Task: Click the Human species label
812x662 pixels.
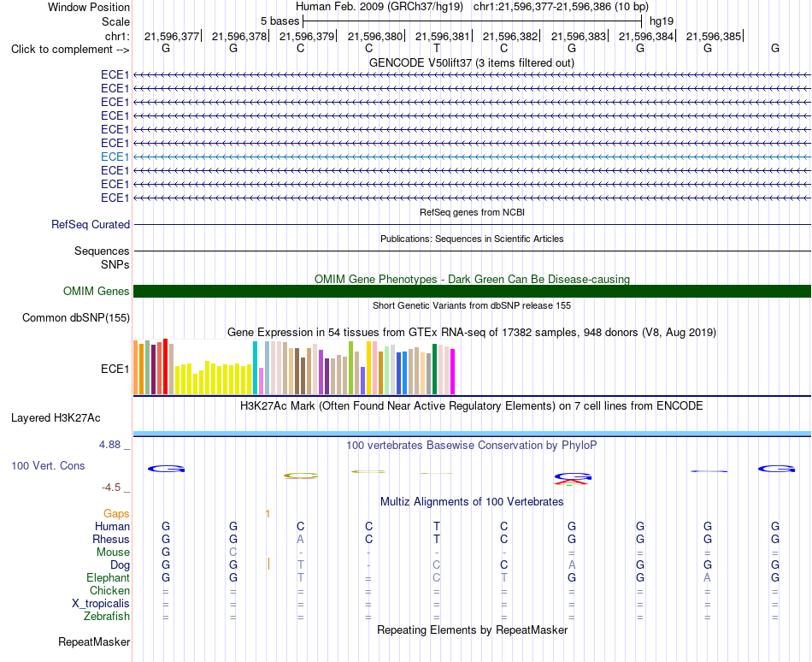Action: [112, 526]
